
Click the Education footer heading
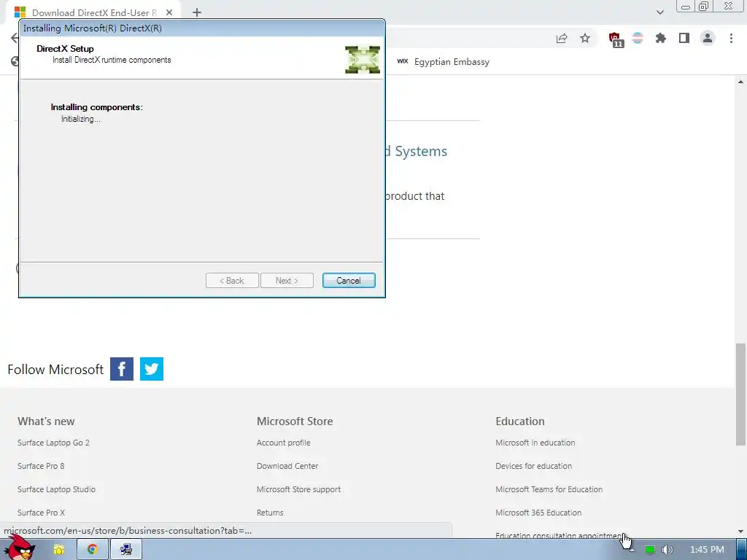519,421
